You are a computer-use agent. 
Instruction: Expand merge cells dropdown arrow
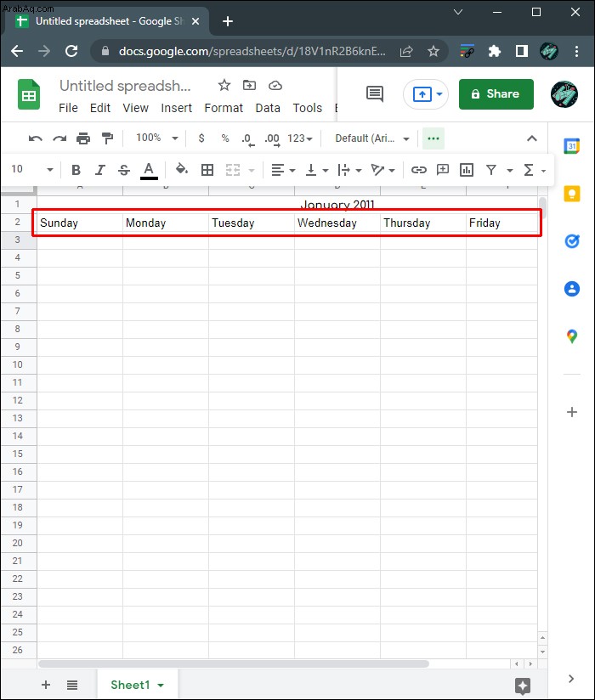click(x=252, y=170)
